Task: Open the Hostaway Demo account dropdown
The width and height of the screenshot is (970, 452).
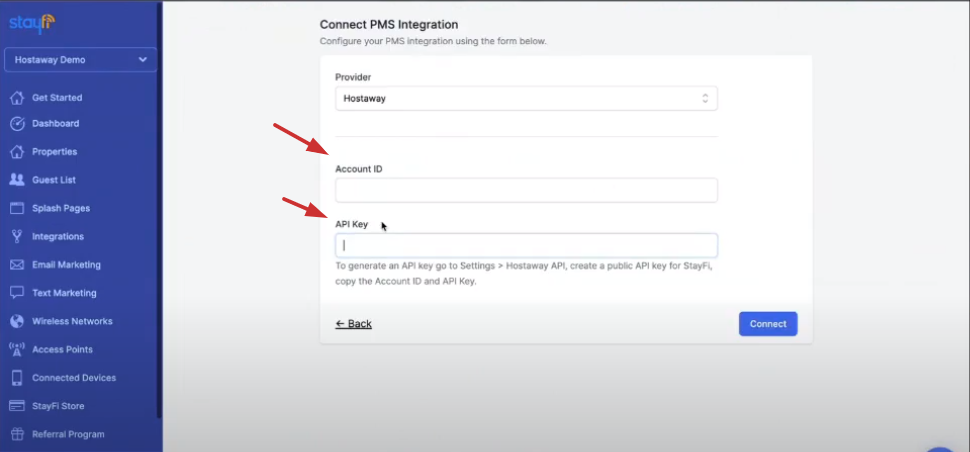Action: [x=80, y=60]
